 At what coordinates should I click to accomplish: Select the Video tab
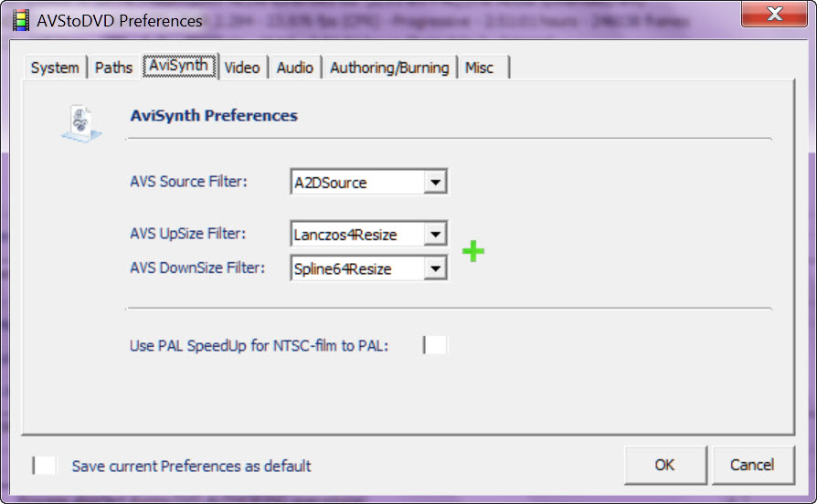(x=242, y=68)
